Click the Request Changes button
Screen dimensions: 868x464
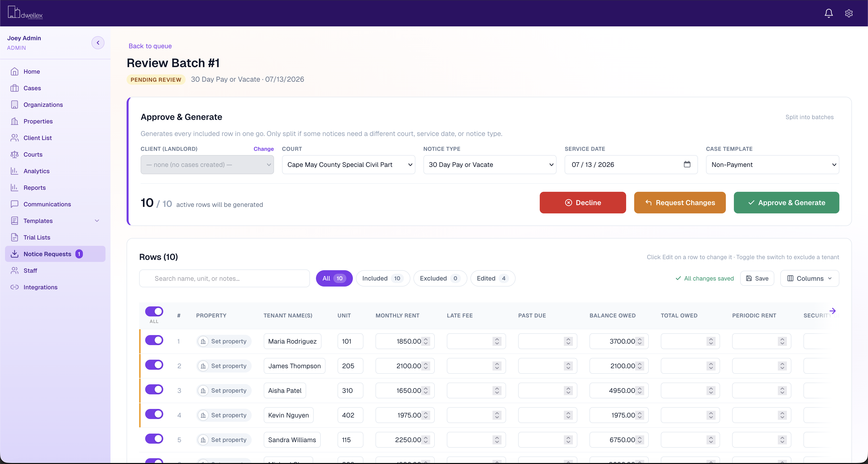pos(680,202)
